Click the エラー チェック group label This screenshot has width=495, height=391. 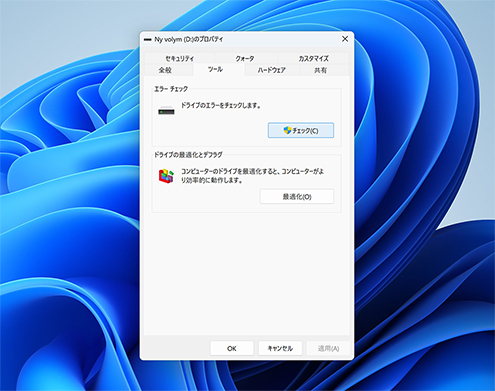pos(171,89)
